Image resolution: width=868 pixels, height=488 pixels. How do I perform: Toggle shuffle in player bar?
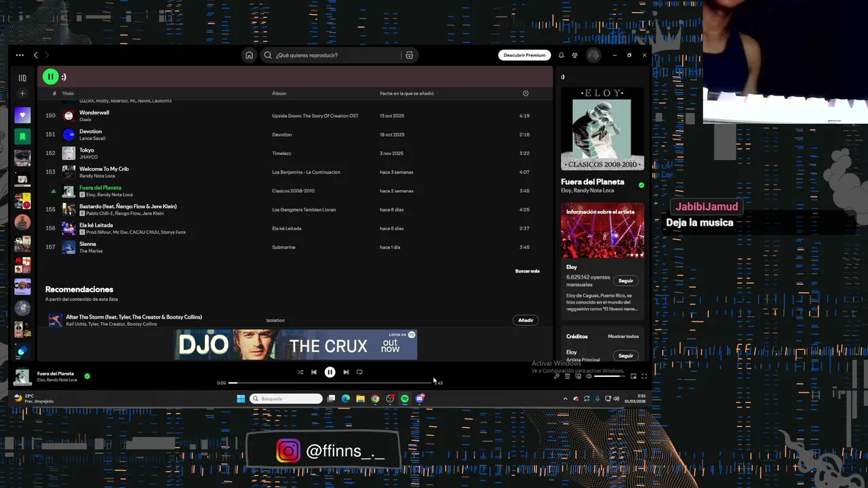pos(300,372)
